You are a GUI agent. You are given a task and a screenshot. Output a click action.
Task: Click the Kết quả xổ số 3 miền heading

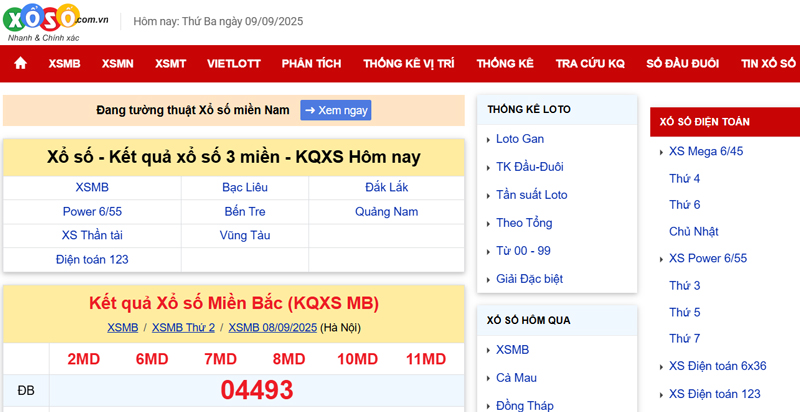pos(234,157)
